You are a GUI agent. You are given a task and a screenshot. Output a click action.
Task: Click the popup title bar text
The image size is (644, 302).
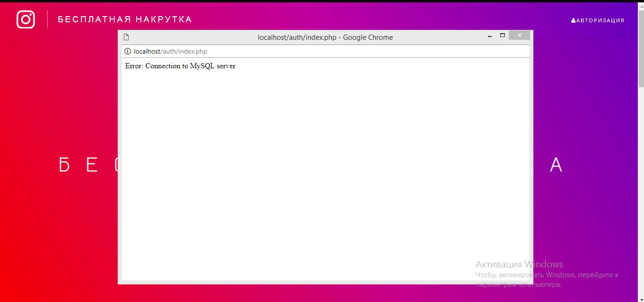click(x=325, y=37)
